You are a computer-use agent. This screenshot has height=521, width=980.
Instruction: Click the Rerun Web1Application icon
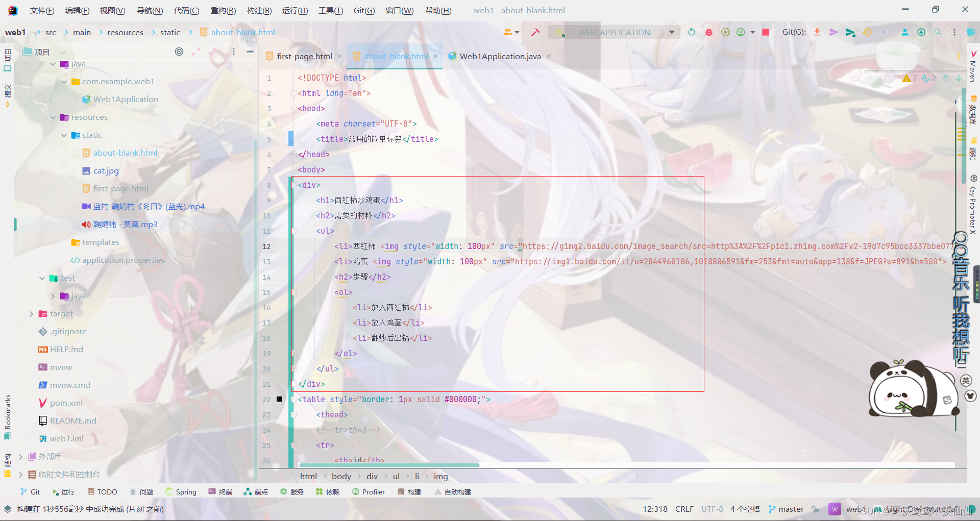pyautogui.click(x=692, y=32)
